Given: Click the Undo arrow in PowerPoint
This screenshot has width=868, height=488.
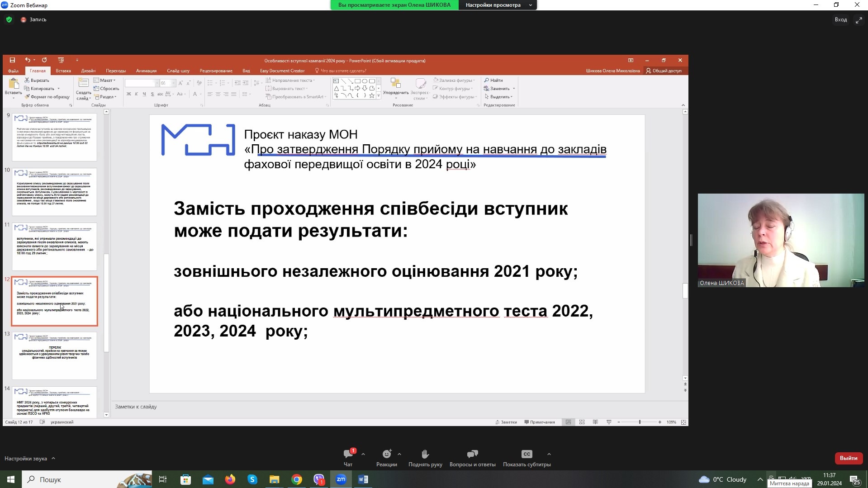Looking at the screenshot, I should 27,60.
